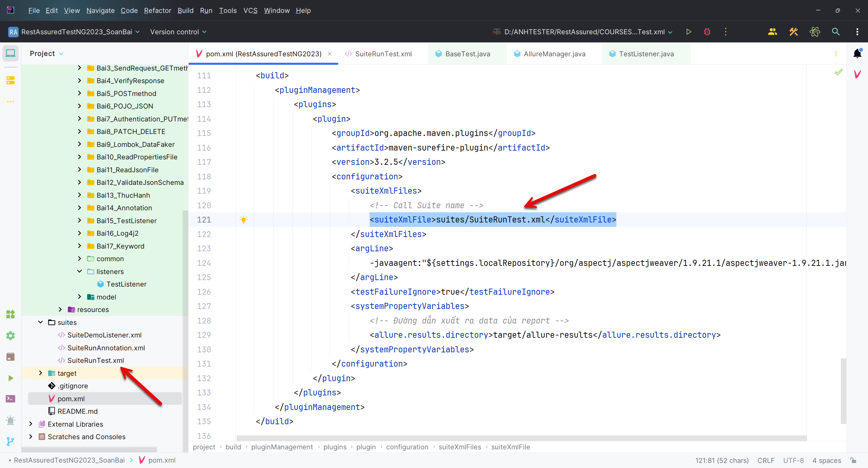Open Code With Me people icon
868x468 pixels.
[772, 32]
